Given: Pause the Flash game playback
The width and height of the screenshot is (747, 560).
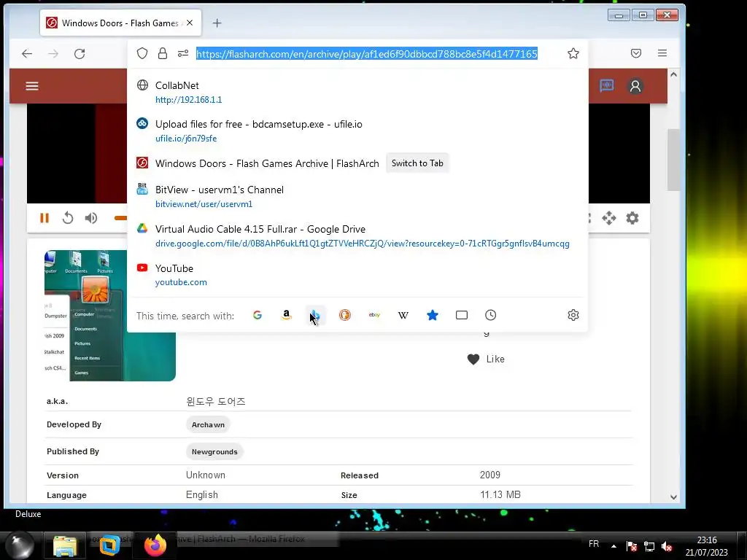Looking at the screenshot, I should 44,218.
